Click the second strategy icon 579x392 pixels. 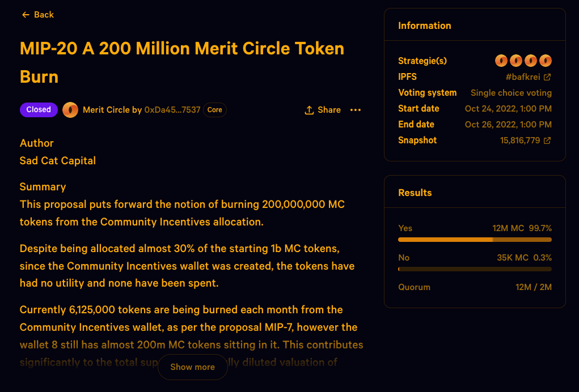tap(516, 61)
